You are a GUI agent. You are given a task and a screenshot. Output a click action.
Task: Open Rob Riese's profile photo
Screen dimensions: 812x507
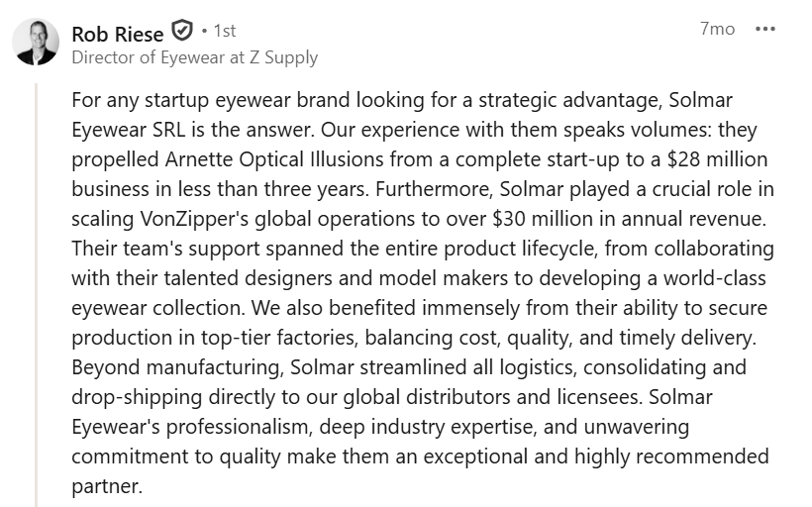click(x=37, y=42)
